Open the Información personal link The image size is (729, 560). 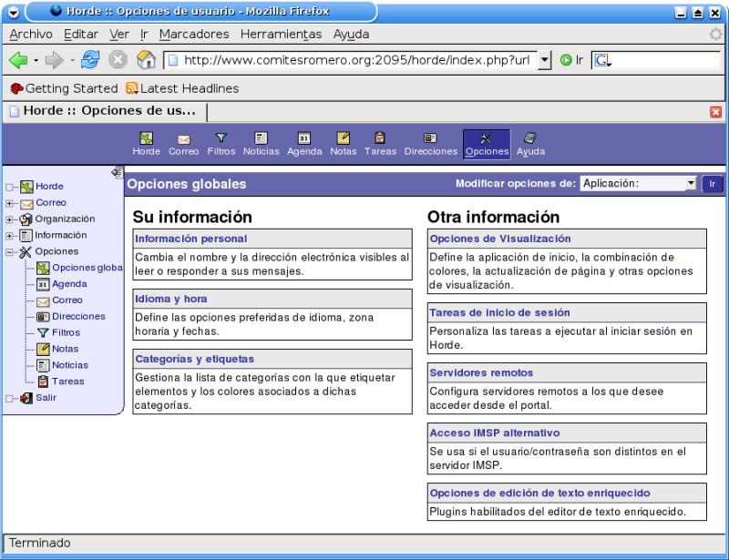pos(186,239)
